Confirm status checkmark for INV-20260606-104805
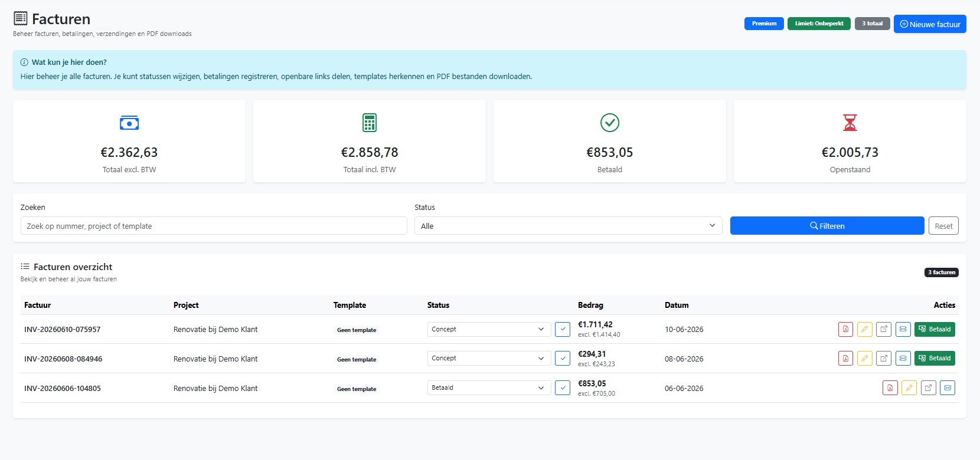The width and height of the screenshot is (980, 460). click(563, 387)
